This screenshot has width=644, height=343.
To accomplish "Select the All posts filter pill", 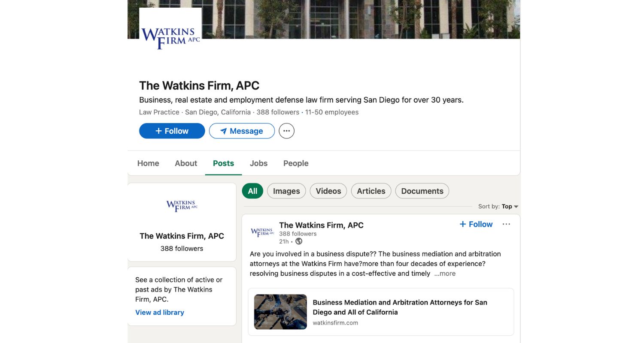I will (252, 191).
